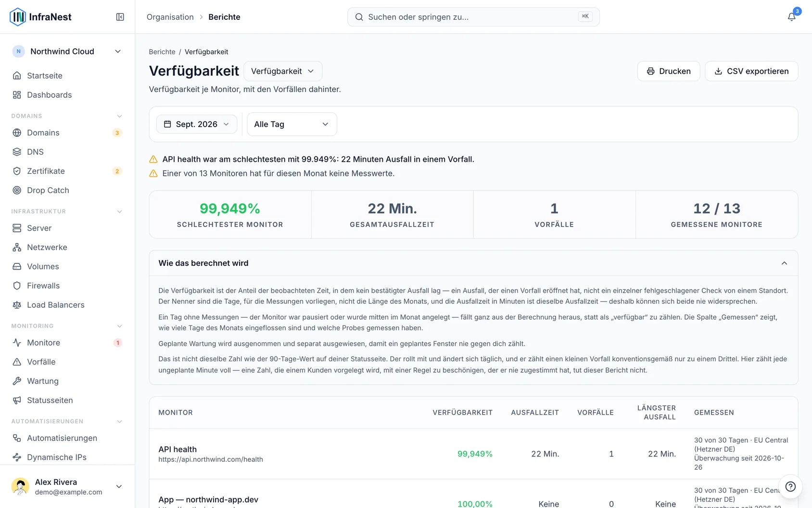Collapse the MONITORING sidebar group

click(x=120, y=326)
